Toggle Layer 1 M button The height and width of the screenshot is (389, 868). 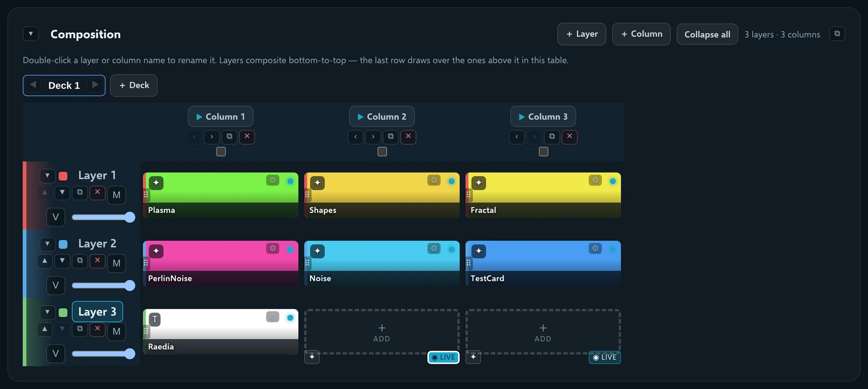tap(117, 195)
